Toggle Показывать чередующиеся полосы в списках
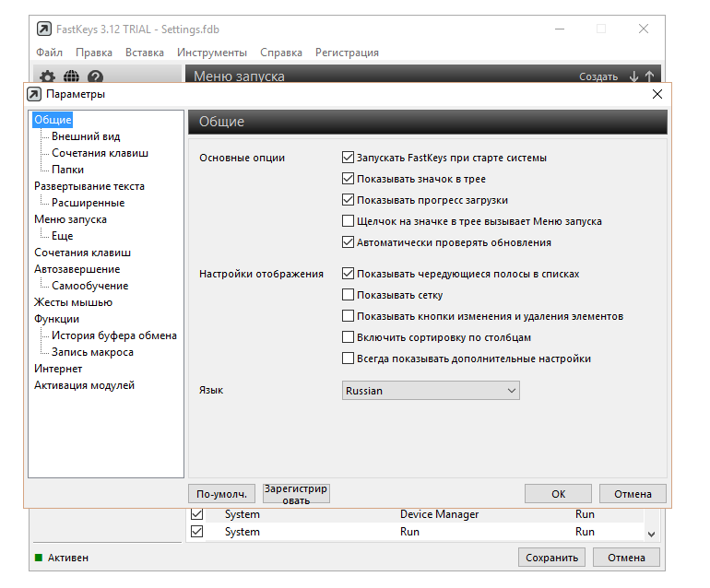Image resolution: width=710 pixels, height=588 pixels. [x=348, y=274]
